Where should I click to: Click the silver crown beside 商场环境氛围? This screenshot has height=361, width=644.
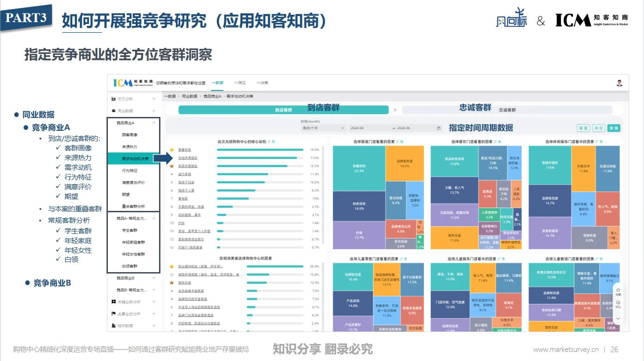pos(171,274)
